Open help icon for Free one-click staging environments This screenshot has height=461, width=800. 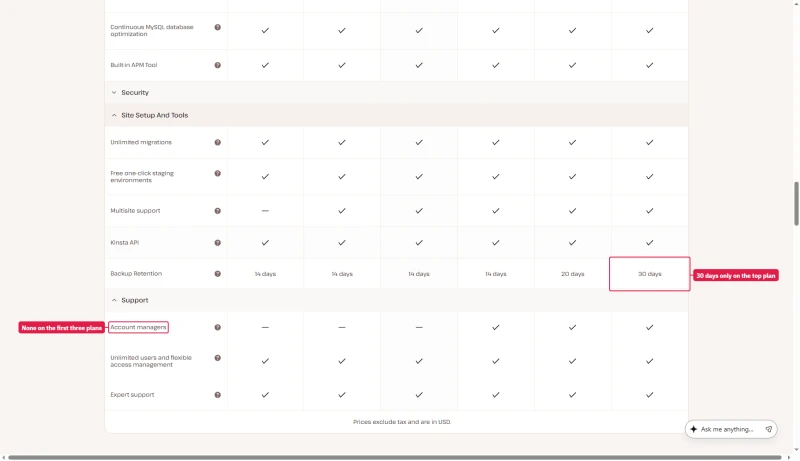(217, 173)
